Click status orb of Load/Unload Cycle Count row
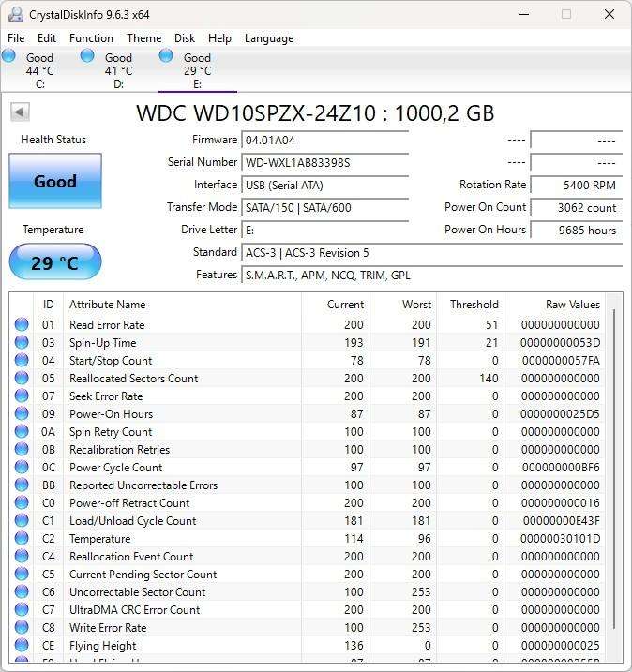632x672 pixels. click(22, 520)
